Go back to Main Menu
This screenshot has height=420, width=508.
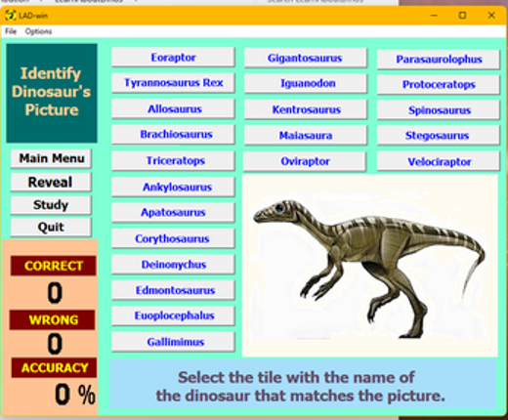[x=51, y=158]
